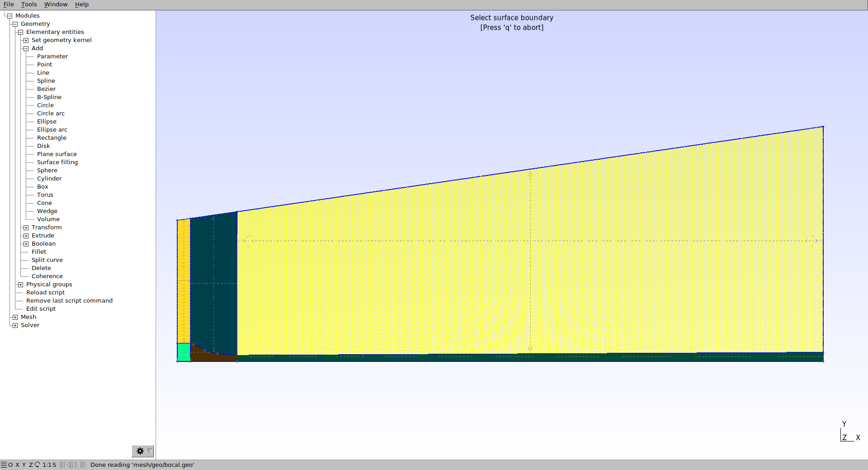
Task: Select Point in the Add list
Action: click(44, 65)
